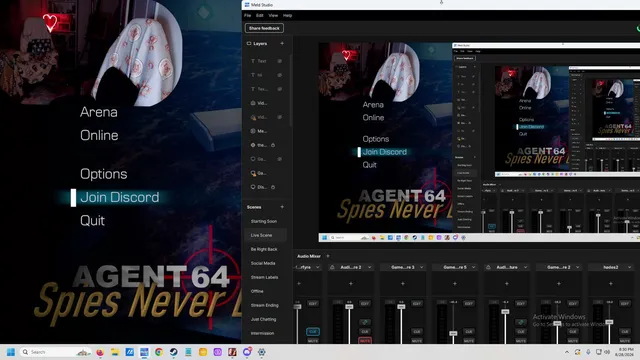The image size is (640, 360).
Task: Click the green link icon on 'Audi...re 2' track
Action: click(365, 322)
